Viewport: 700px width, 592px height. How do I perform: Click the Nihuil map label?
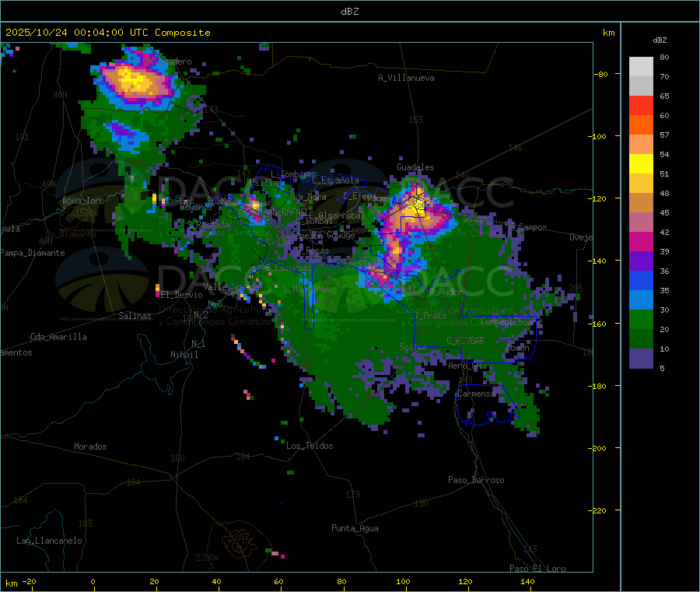pyautogui.click(x=184, y=355)
